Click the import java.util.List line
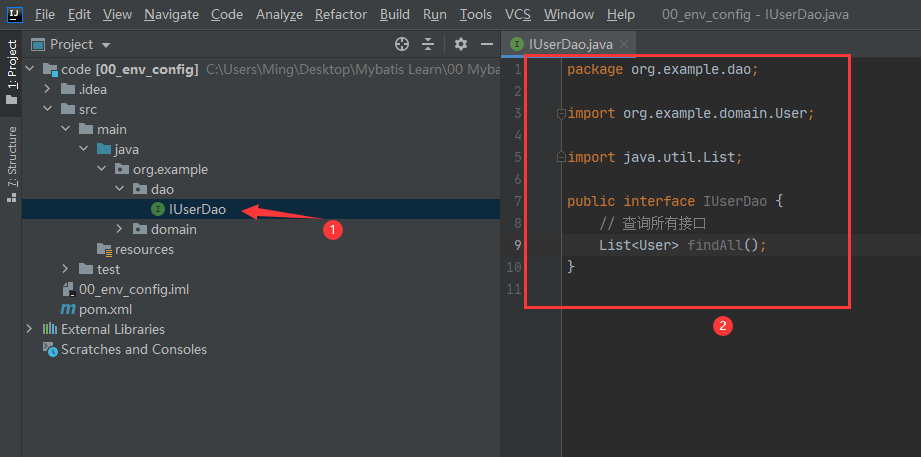 (x=655, y=157)
